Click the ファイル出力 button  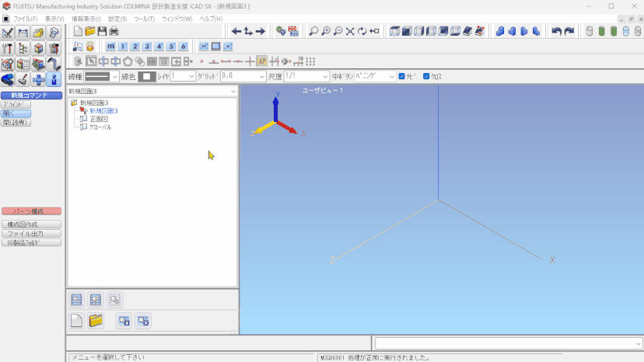(x=31, y=233)
